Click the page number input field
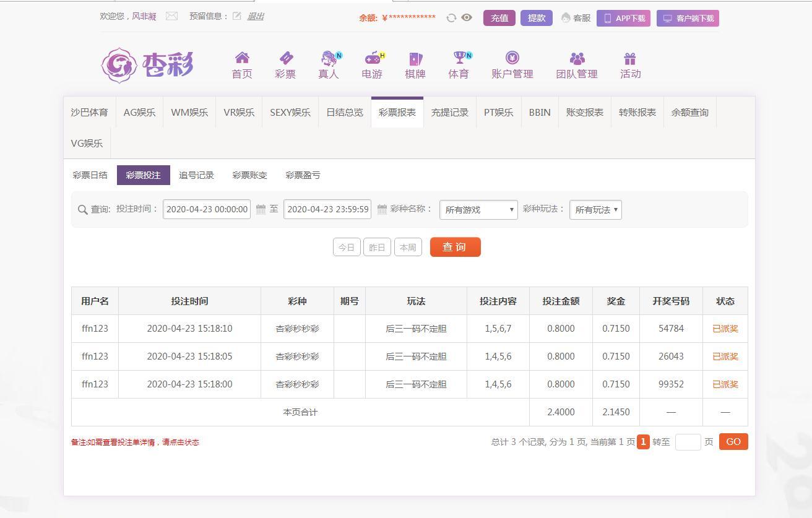The image size is (812, 518). click(x=688, y=442)
